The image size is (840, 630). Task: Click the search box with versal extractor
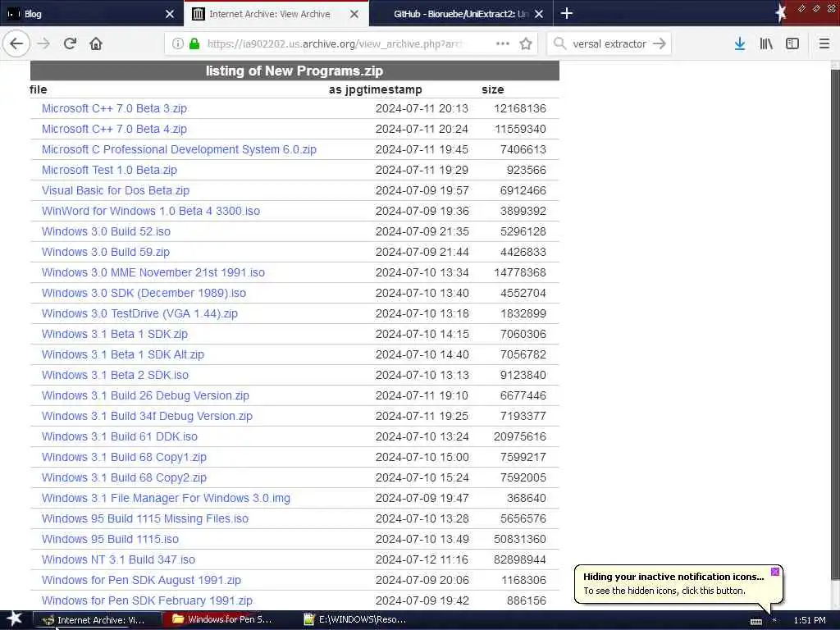pyautogui.click(x=609, y=44)
